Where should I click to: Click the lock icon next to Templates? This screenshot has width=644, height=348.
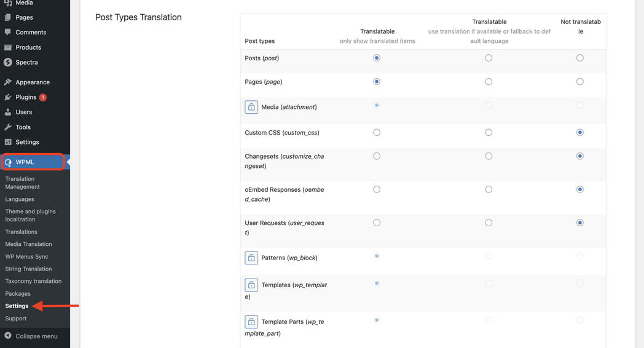(251, 285)
